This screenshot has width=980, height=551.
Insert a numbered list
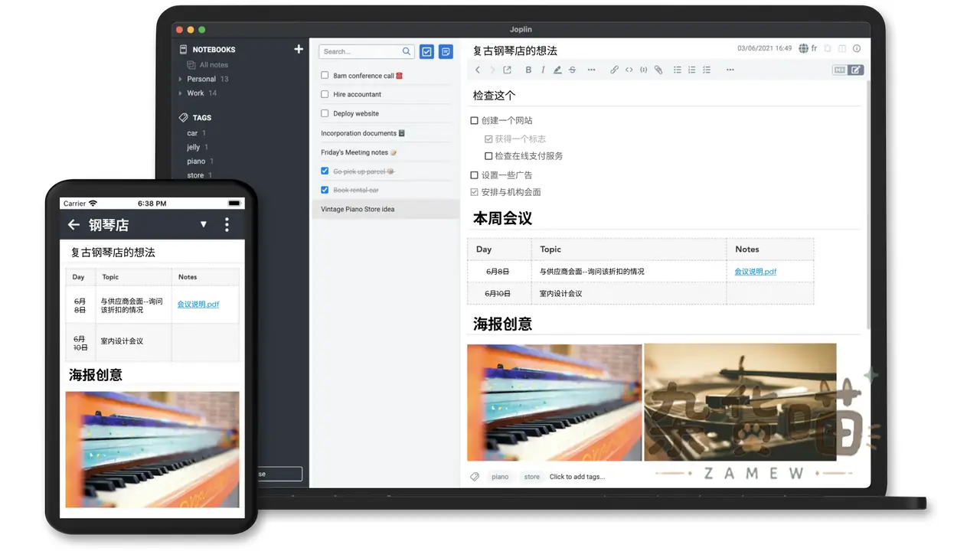[x=692, y=70]
